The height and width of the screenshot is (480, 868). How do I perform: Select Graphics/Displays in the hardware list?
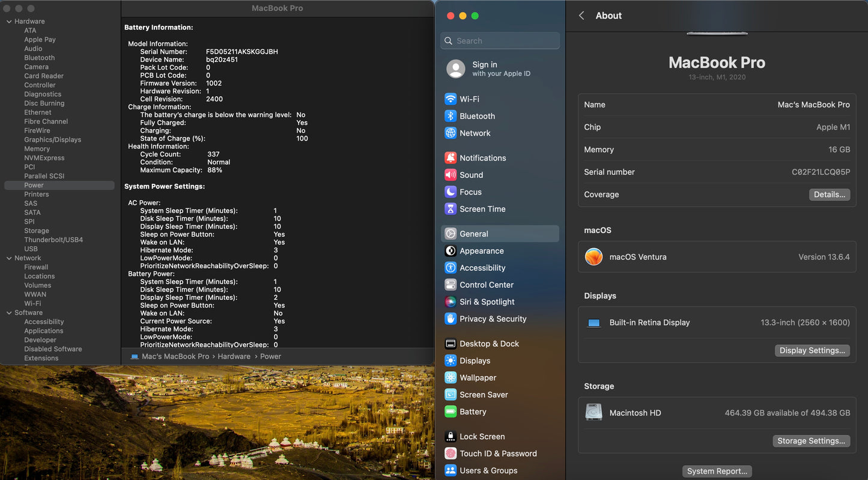pyautogui.click(x=52, y=140)
